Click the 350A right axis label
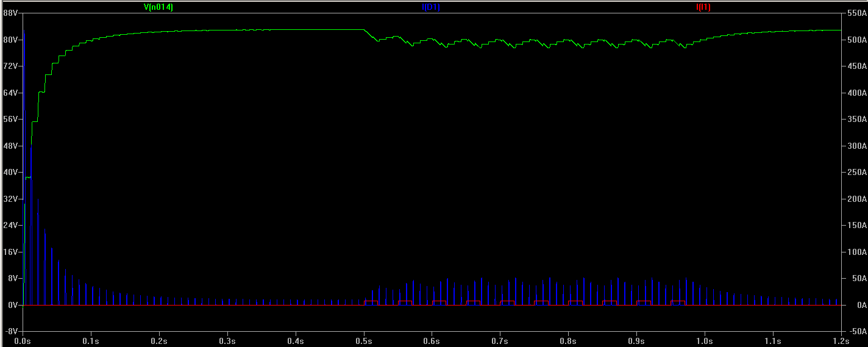The width and height of the screenshot is (868, 347). [x=856, y=120]
